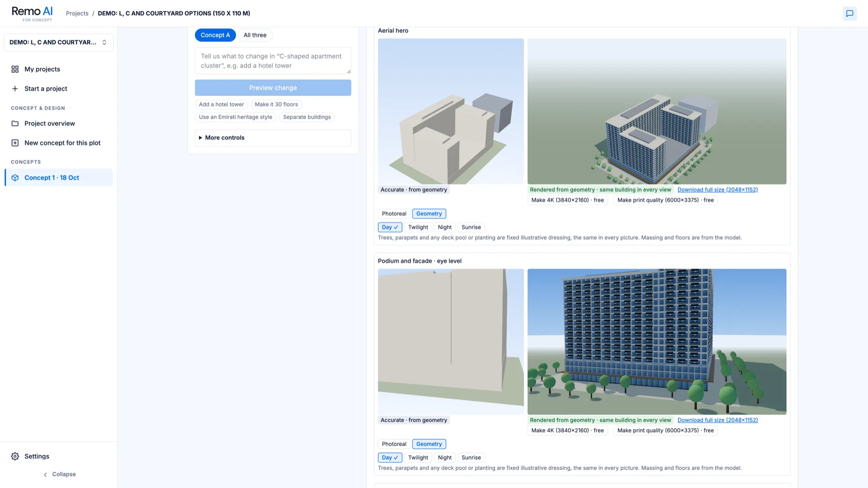The image size is (868, 488).
Task: Open the Podium eye-level rendered image
Action: 657,342
